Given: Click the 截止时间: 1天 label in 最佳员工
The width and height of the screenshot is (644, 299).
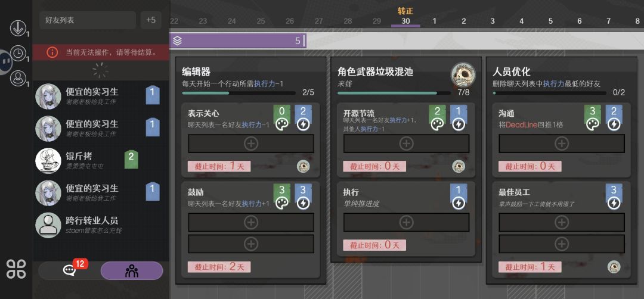Looking at the screenshot, I should 530,267.
